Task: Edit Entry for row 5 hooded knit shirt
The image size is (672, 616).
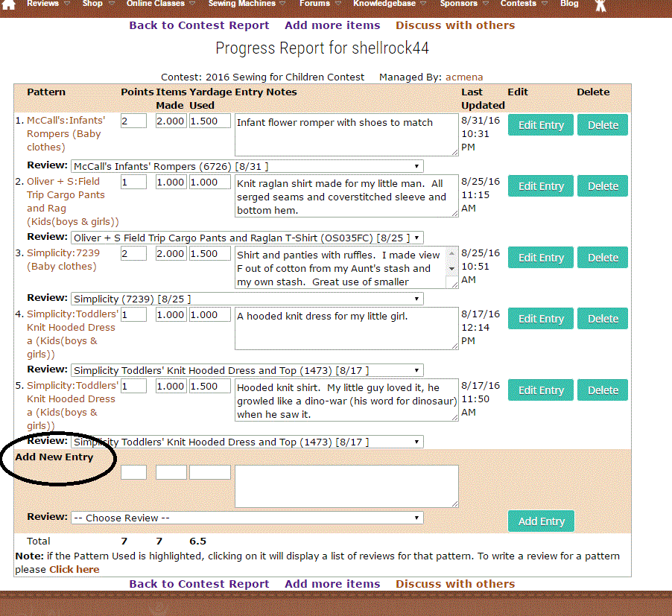Action: pyautogui.click(x=541, y=390)
